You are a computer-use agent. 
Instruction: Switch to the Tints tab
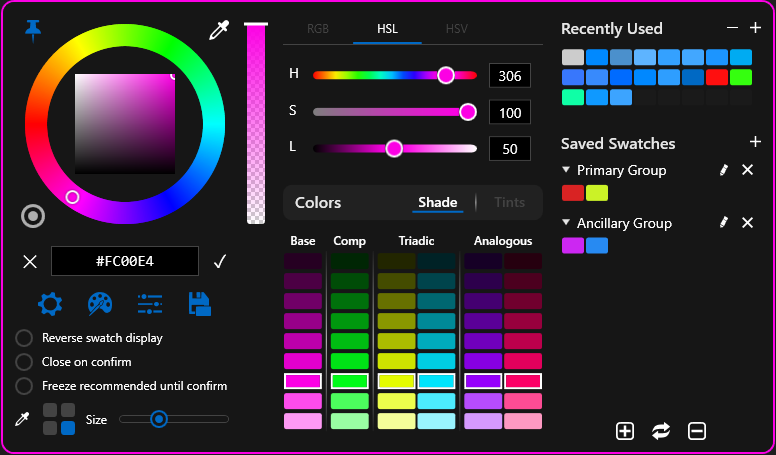pyautogui.click(x=509, y=202)
